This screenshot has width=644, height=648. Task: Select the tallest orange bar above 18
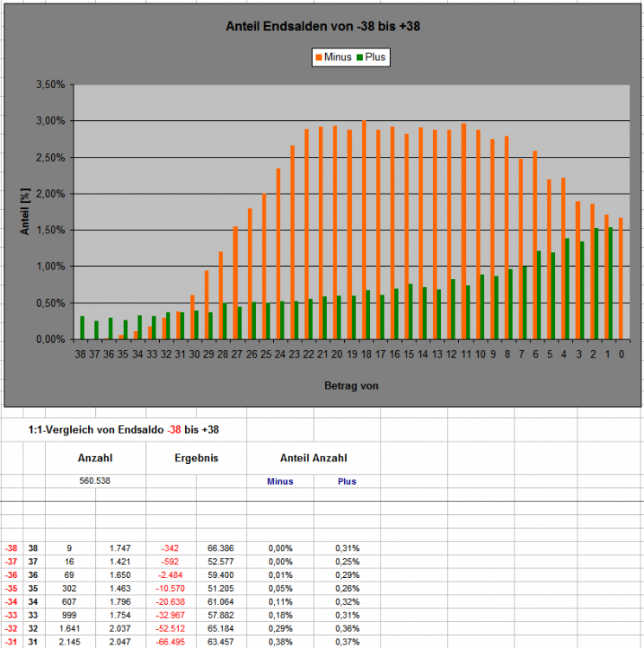click(x=364, y=230)
